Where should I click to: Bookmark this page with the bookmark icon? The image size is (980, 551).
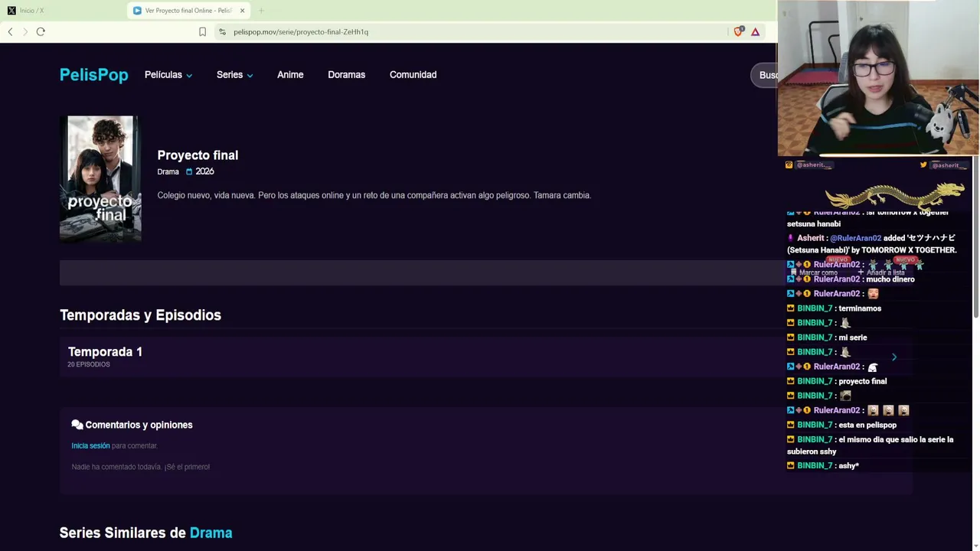(x=202, y=31)
